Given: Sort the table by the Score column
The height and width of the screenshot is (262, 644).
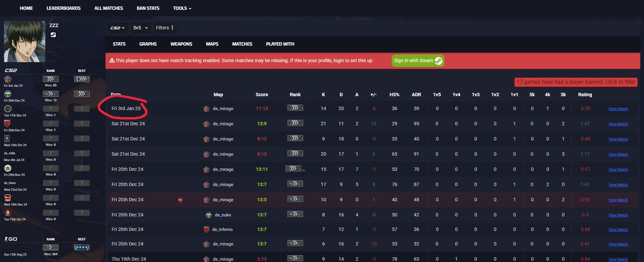Looking at the screenshot, I should coord(262,94).
